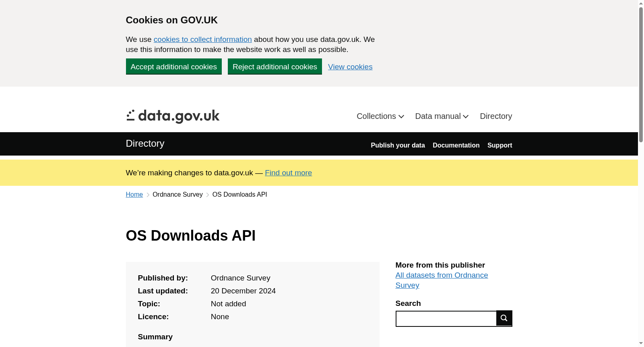Reject additional cookies

(275, 66)
